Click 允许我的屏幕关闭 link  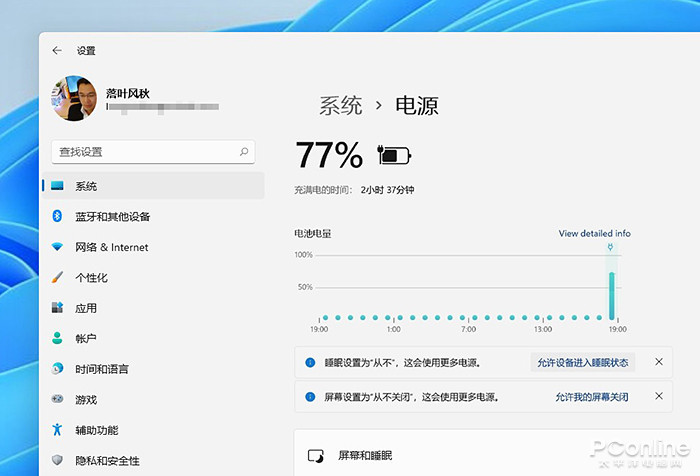point(592,397)
